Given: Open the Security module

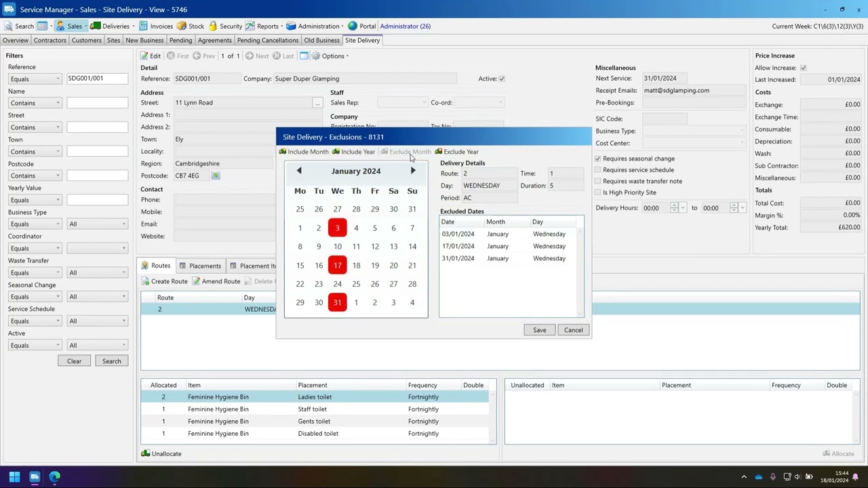Looking at the screenshot, I should coord(225,26).
